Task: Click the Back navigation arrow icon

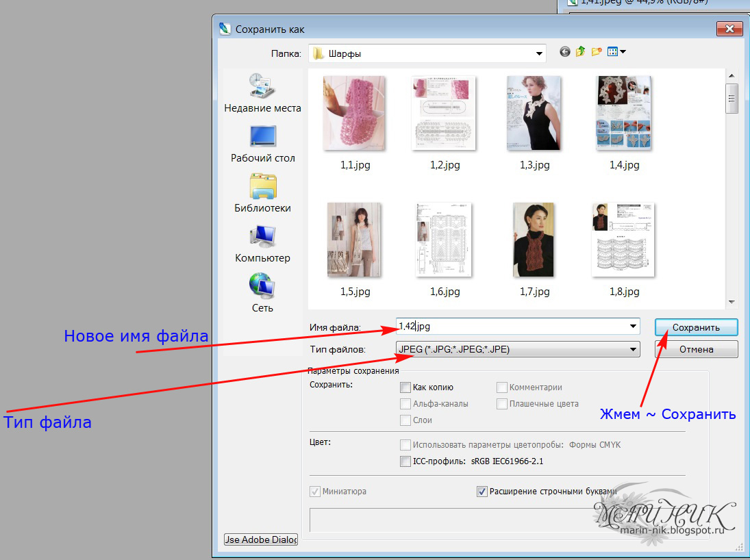Action: (x=565, y=51)
